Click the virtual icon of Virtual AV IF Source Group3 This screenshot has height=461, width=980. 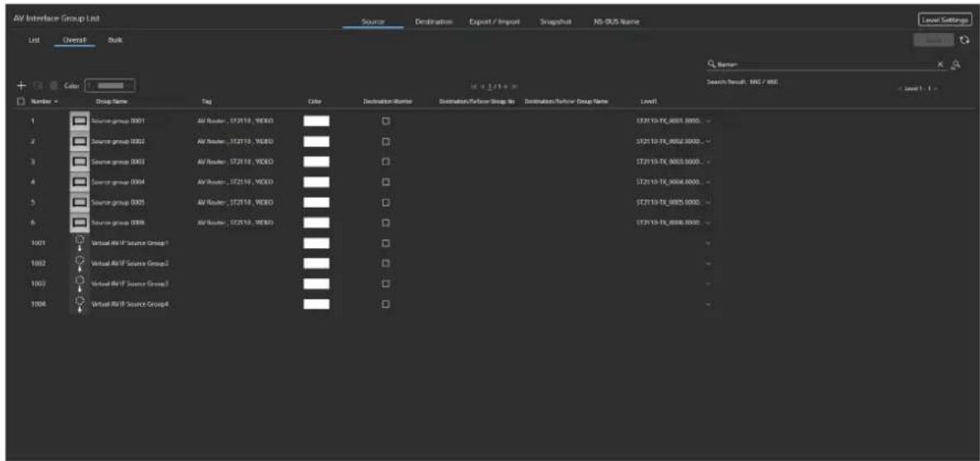click(79, 284)
